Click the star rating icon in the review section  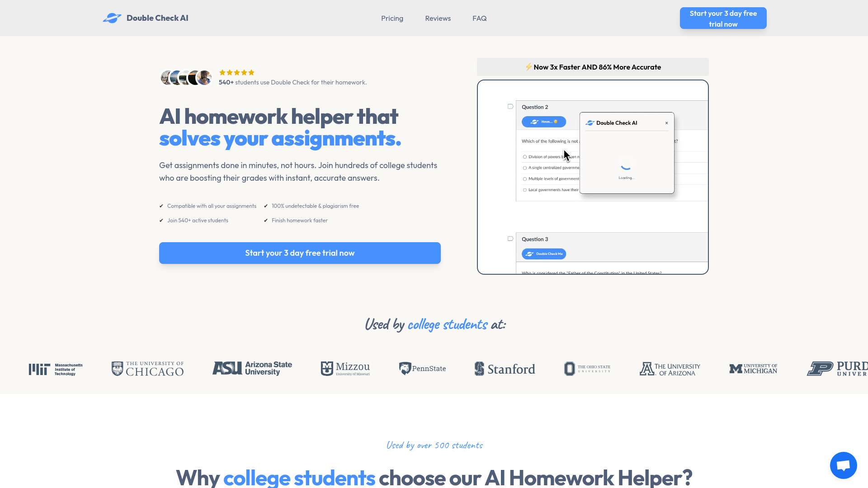tap(236, 72)
